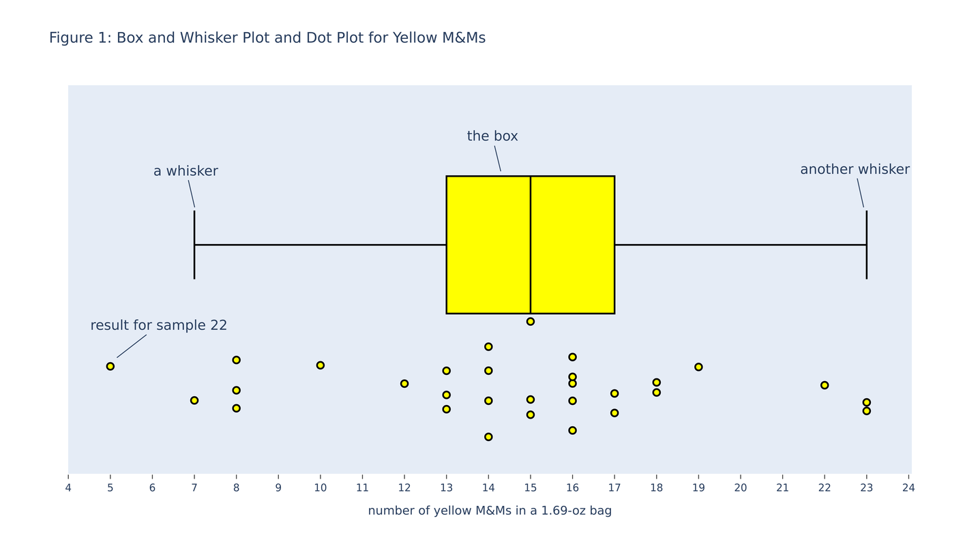The image size is (980, 542).
Task: Click the lowest dot at value 14
Action: (x=488, y=437)
